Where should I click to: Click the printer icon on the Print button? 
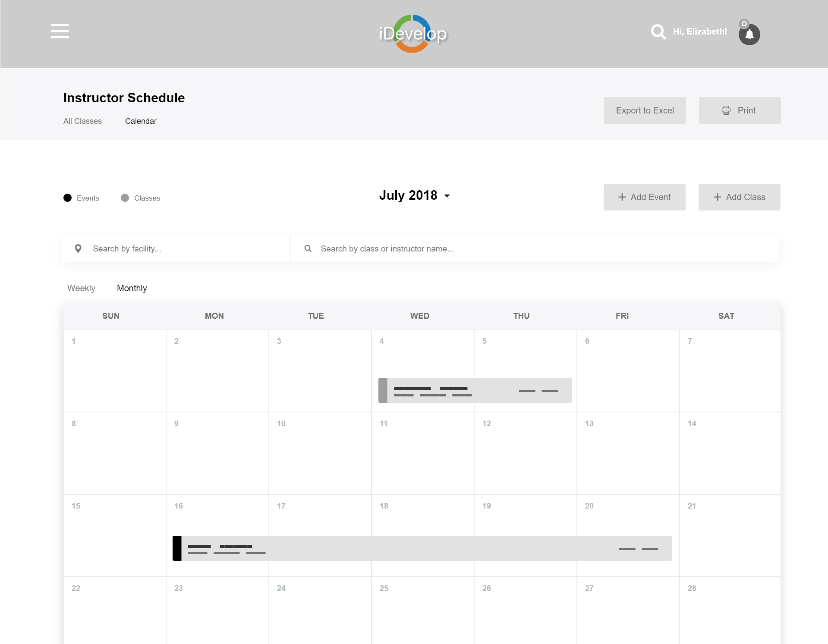click(726, 110)
